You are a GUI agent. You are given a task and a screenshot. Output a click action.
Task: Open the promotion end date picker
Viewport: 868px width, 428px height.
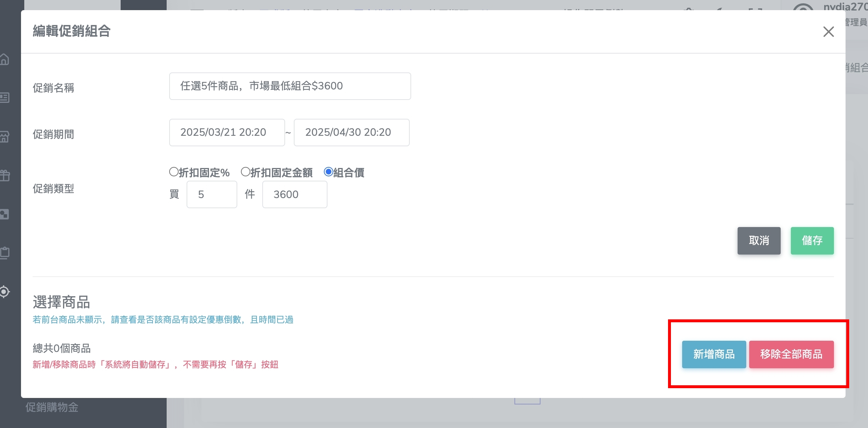[351, 133]
